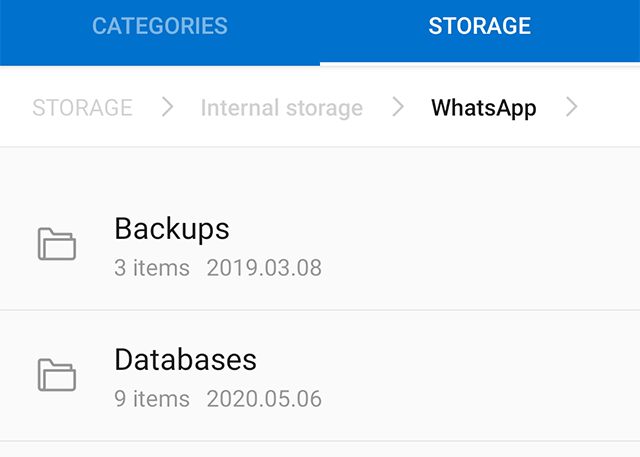Click the 2019.03.08 date text
The width and height of the screenshot is (640, 457).
click(x=264, y=268)
